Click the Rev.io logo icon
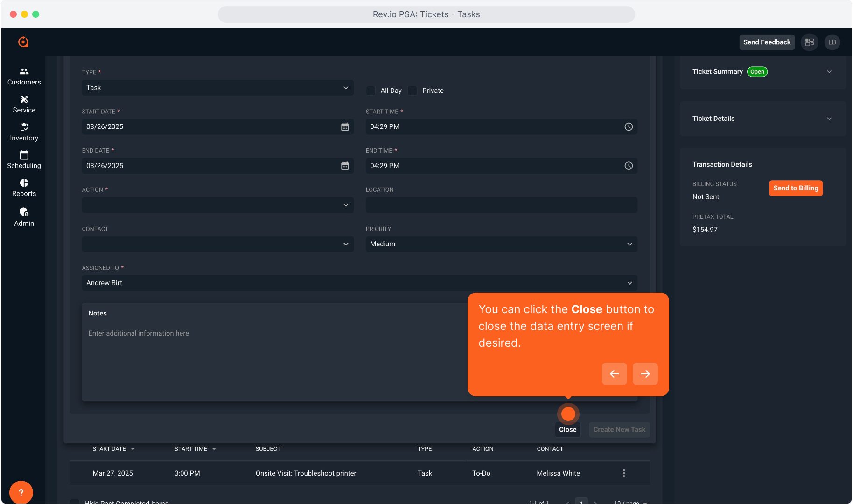853x504 pixels. point(23,42)
